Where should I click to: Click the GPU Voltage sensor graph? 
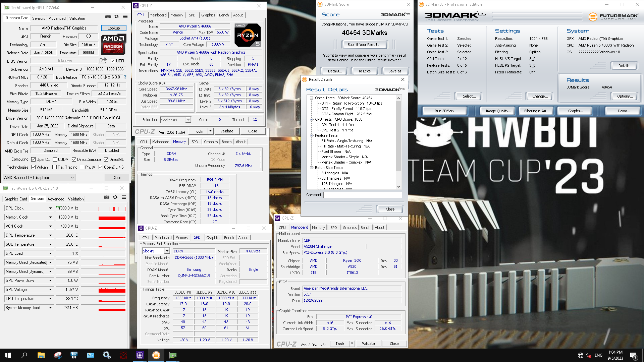click(x=104, y=290)
